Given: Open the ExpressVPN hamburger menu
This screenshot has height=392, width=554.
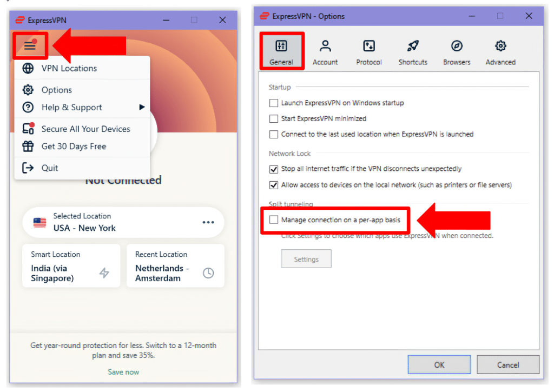Looking at the screenshot, I should pos(30,45).
